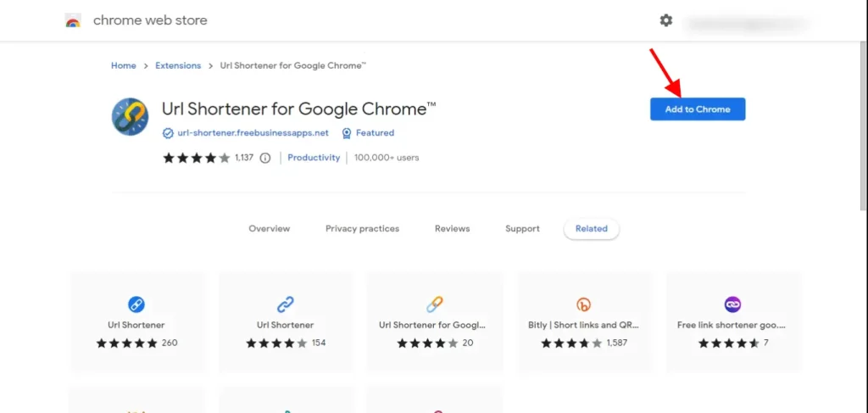
Task: Open the settings gear icon
Action: [666, 20]
